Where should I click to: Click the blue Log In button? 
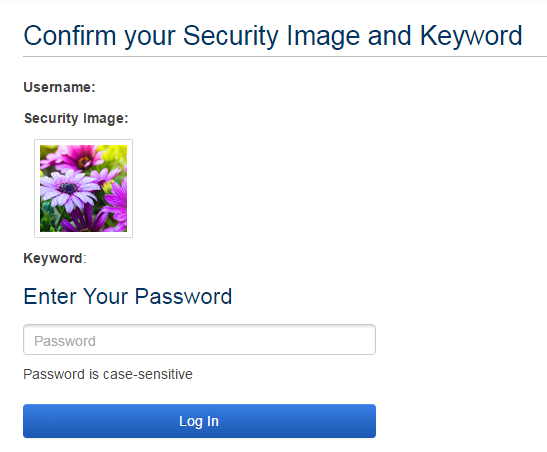[x=199, y=421]
